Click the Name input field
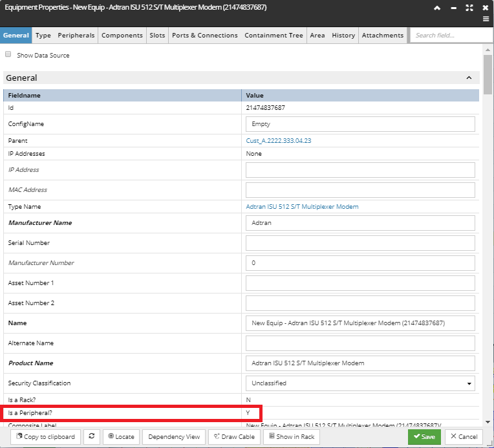494x448 pixels. pos(360,323)
